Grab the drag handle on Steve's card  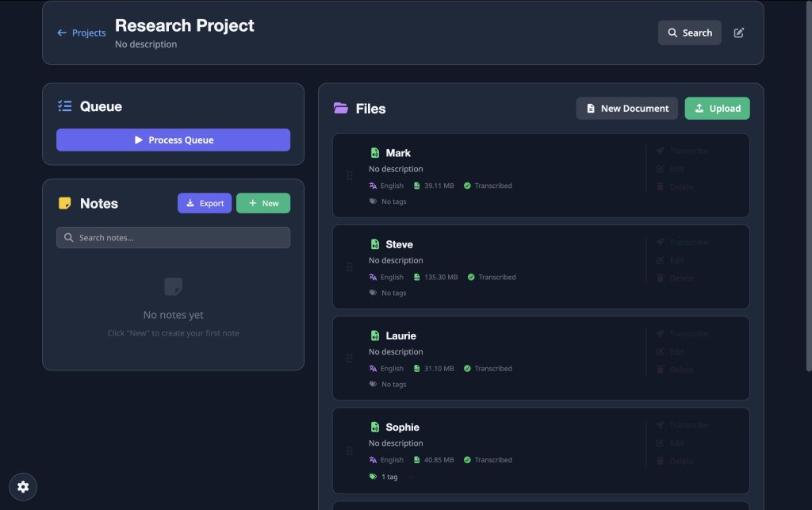click(x=350, y=267)
